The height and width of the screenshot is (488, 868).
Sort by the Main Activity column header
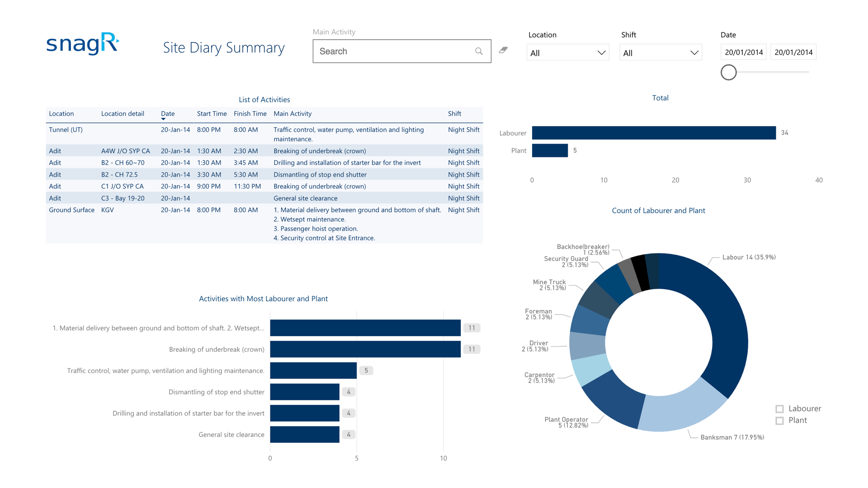coord(292,113)
